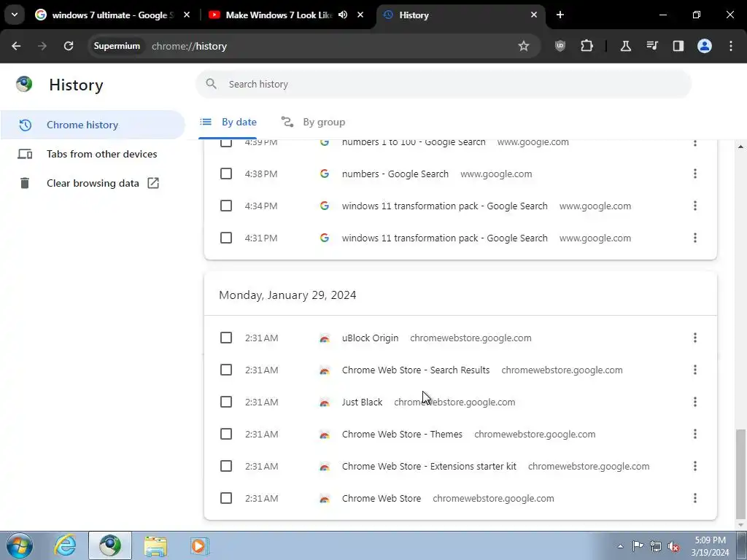Select checkbox for Just Black entry
The image size is (747, 560).
pos(226,402)
